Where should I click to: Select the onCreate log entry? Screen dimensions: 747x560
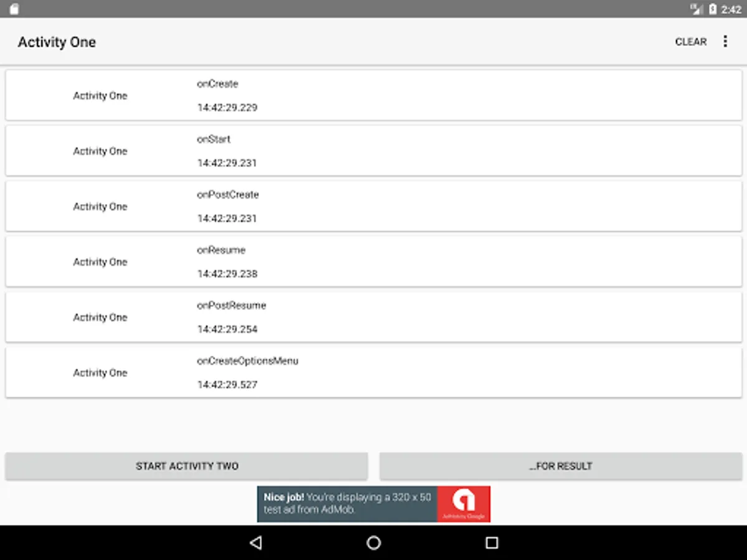(374, 95)
